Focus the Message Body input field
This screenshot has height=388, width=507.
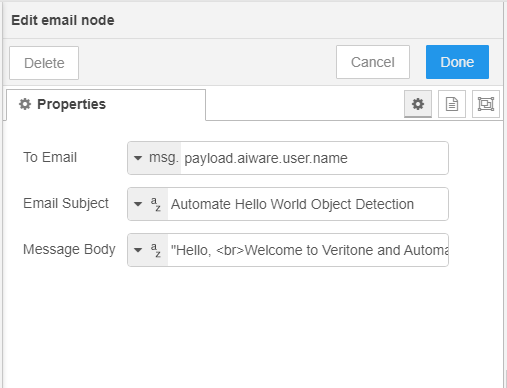point(308,250)
